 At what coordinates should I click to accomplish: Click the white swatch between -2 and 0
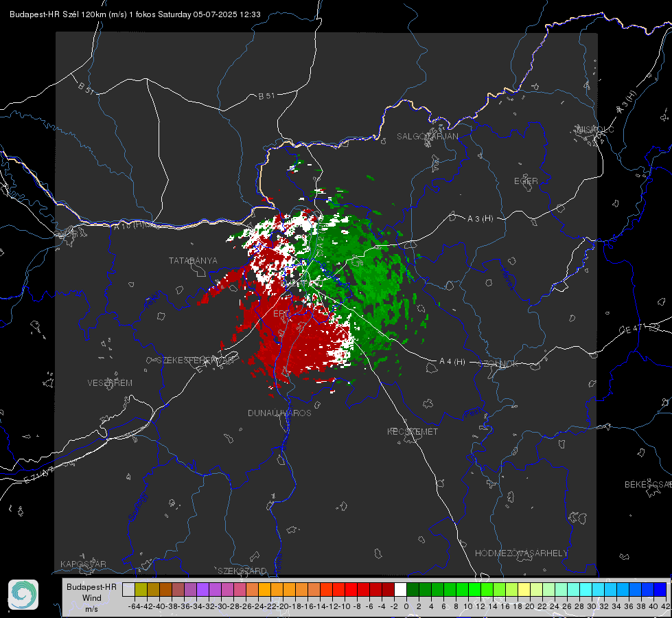[x=400, y=589]
